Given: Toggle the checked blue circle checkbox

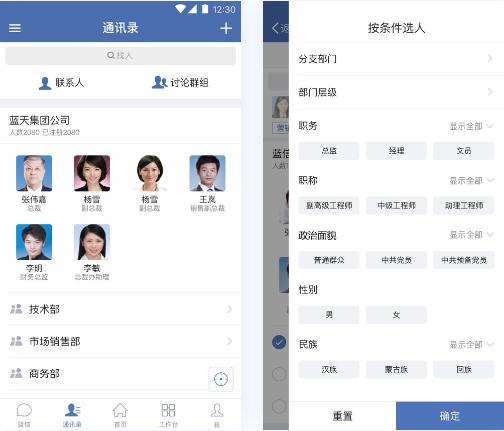Looking at the screenshot, I should coord(279,342).
